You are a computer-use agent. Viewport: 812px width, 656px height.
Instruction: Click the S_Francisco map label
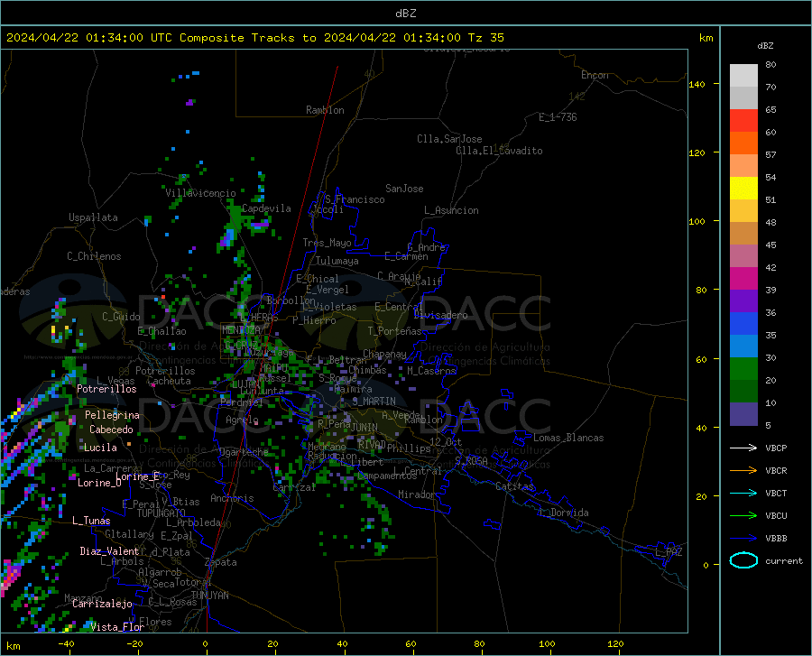[x=355, y=199]
